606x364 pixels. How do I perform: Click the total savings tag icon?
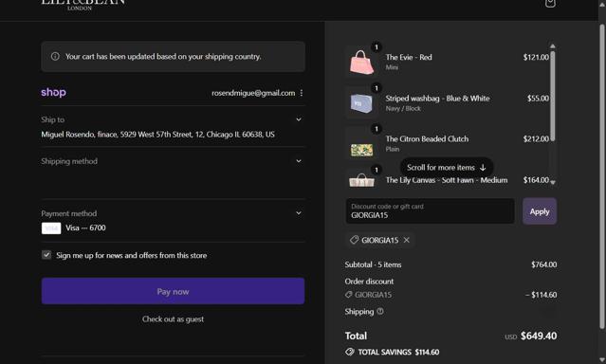(349, 352)
